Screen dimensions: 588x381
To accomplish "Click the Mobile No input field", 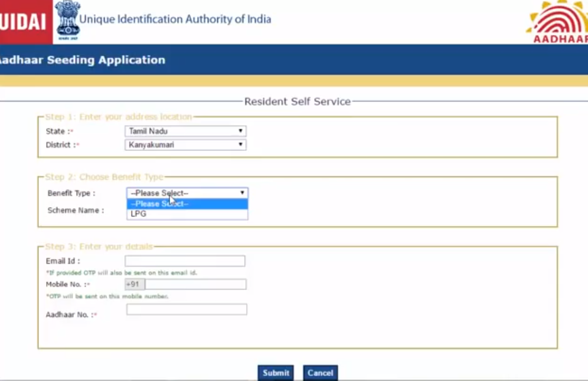I will point(195,284).
